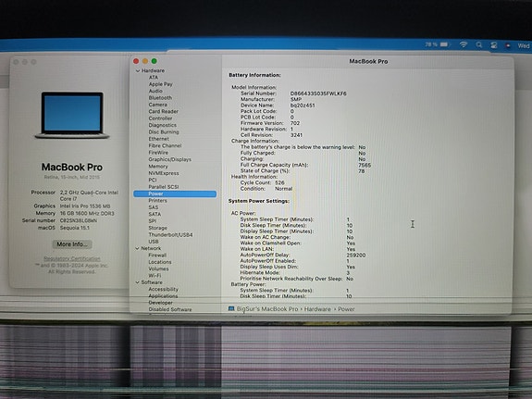The width and height of the screenshot is (532, 399).
Task: Click the battery status icon
Action: [x=444, y=44]
